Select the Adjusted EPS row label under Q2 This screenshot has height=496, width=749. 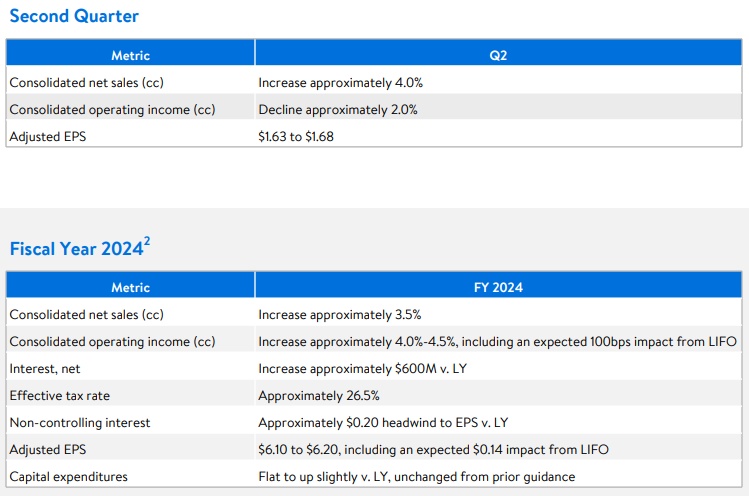(48, 136)
